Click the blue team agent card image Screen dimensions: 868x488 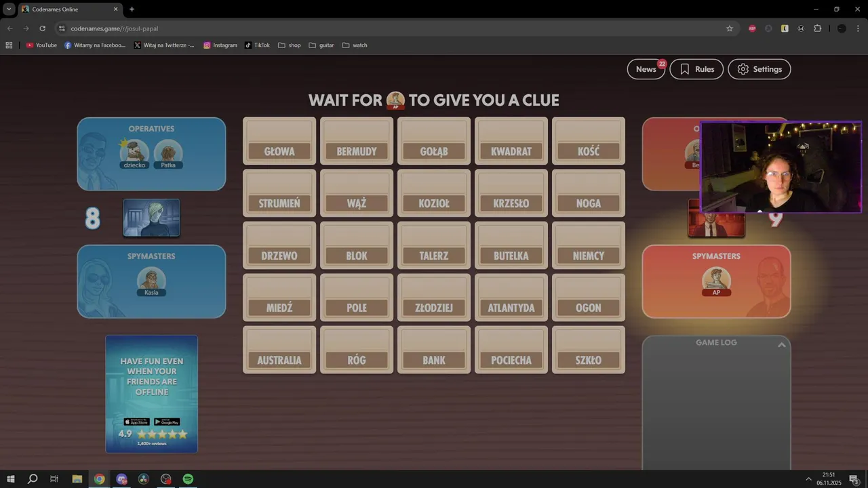[x=151, y=218]
